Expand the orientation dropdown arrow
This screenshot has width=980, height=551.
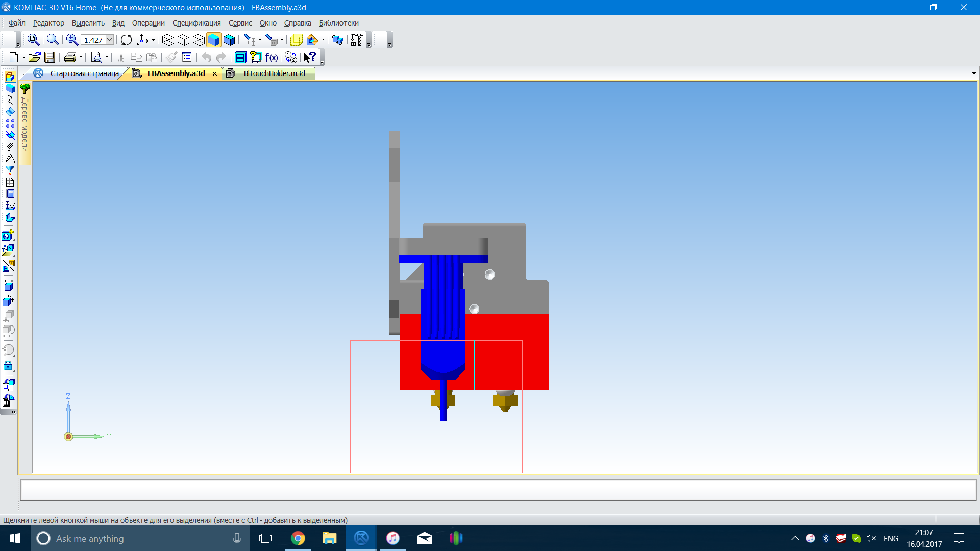click(153, 40)
